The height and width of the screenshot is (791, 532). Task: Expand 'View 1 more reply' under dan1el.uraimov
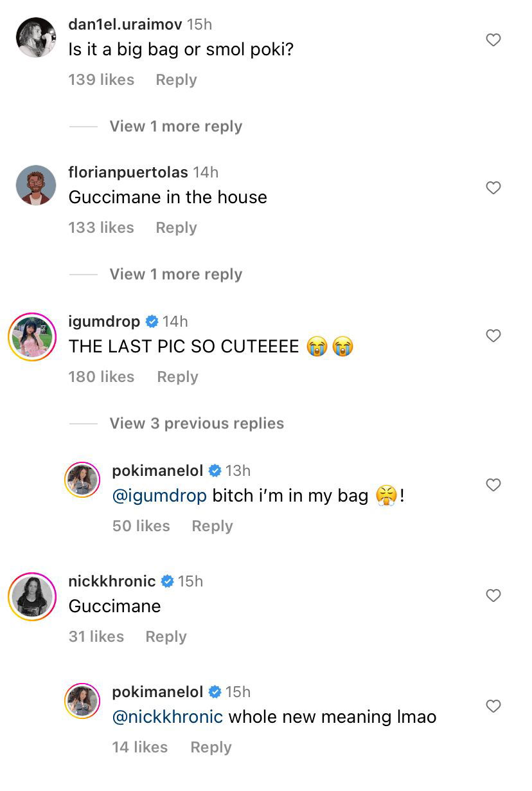175,126
